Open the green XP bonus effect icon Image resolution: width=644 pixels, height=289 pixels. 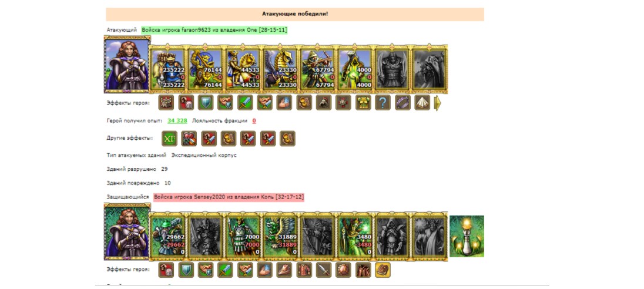[169, 139]
